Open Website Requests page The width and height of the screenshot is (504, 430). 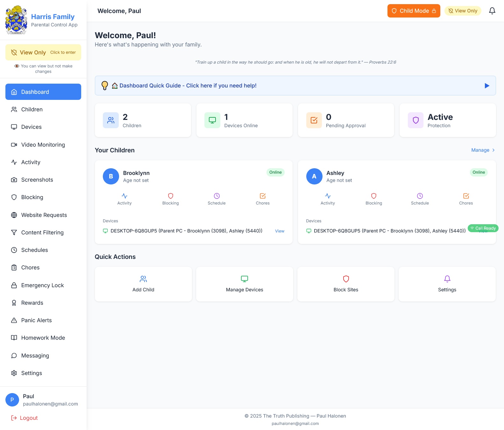(x=43, y=215)
